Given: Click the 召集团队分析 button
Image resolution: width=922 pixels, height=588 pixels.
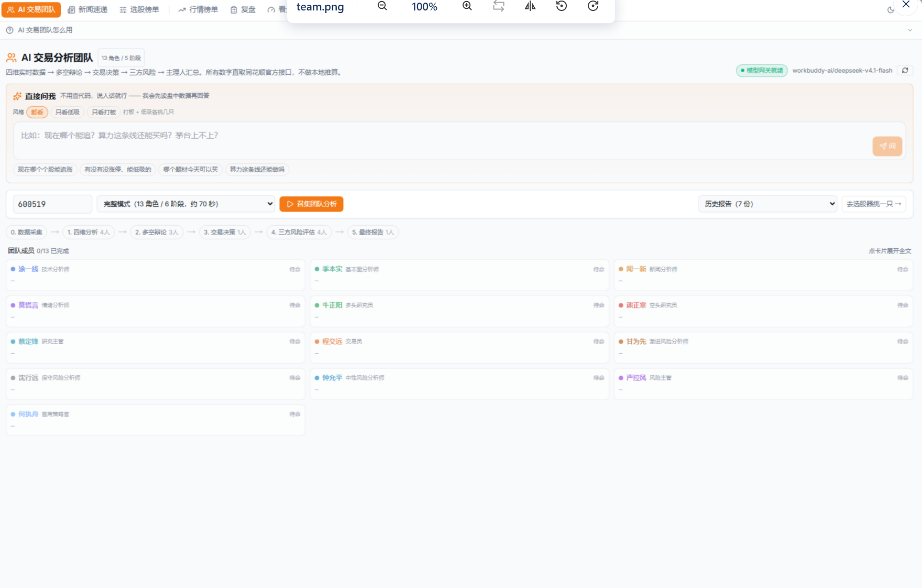Looking at the screenshot, I should [x=311, y=204].
